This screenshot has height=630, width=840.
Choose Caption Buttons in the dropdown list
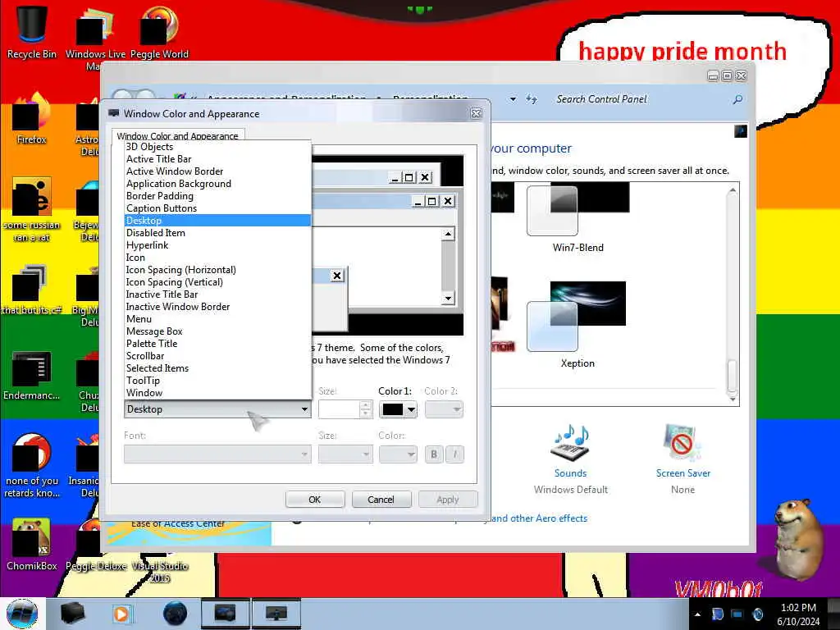point(217,208)
